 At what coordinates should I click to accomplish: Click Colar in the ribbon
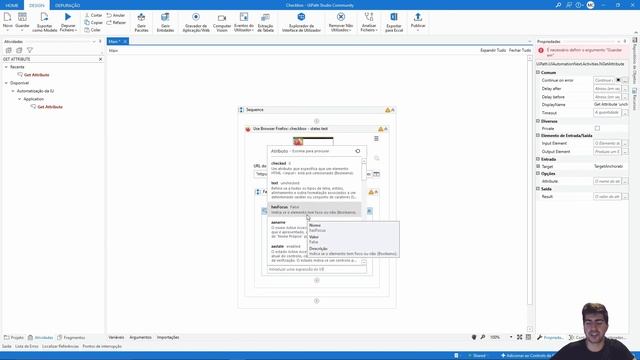(x=93, y=30)
